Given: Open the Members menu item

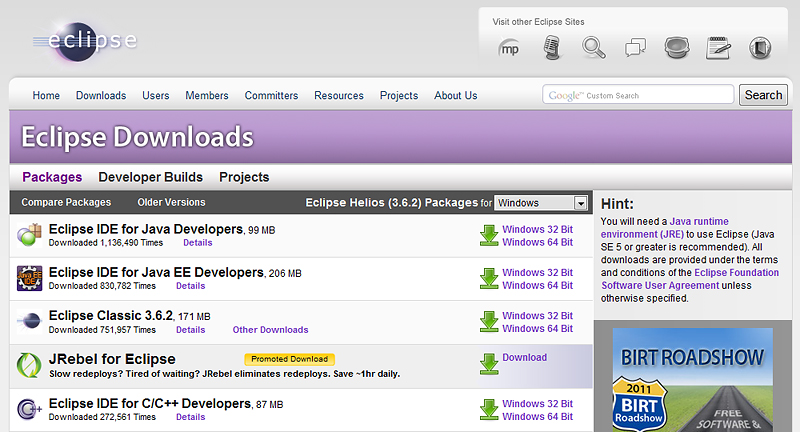Looking at the screenshot, I should (207, 95).
